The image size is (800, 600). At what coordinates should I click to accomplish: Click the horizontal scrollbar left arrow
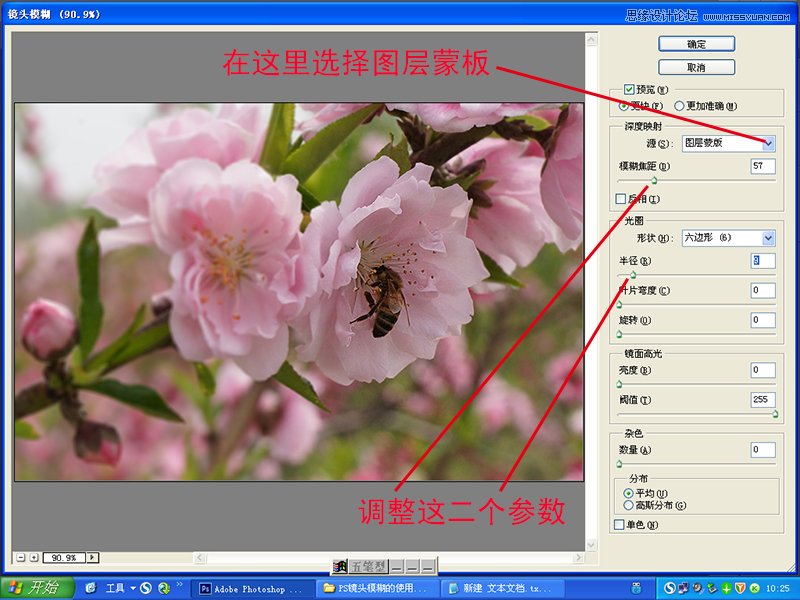200,558
